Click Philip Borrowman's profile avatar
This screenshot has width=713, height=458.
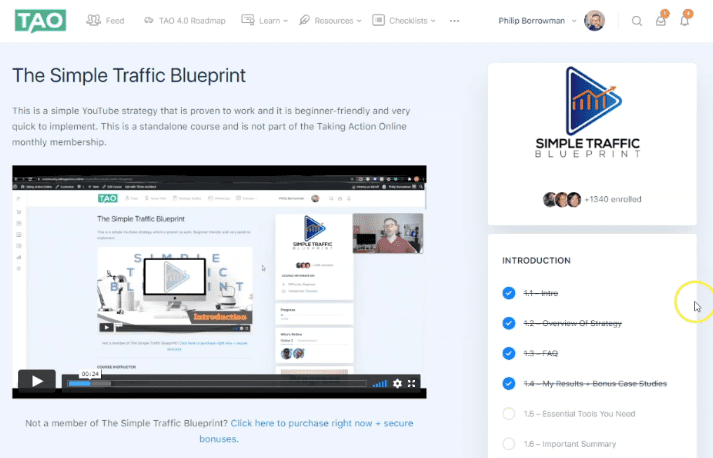click(x=594, y=20)
